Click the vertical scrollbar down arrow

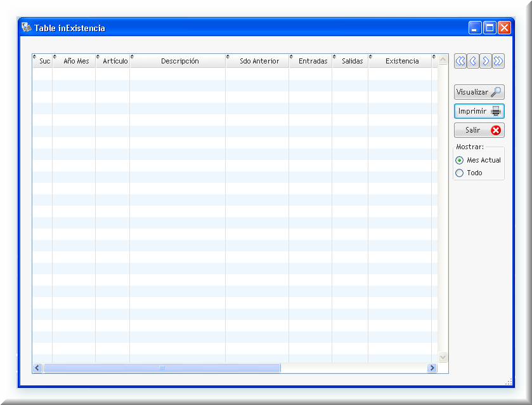point(443,357)
